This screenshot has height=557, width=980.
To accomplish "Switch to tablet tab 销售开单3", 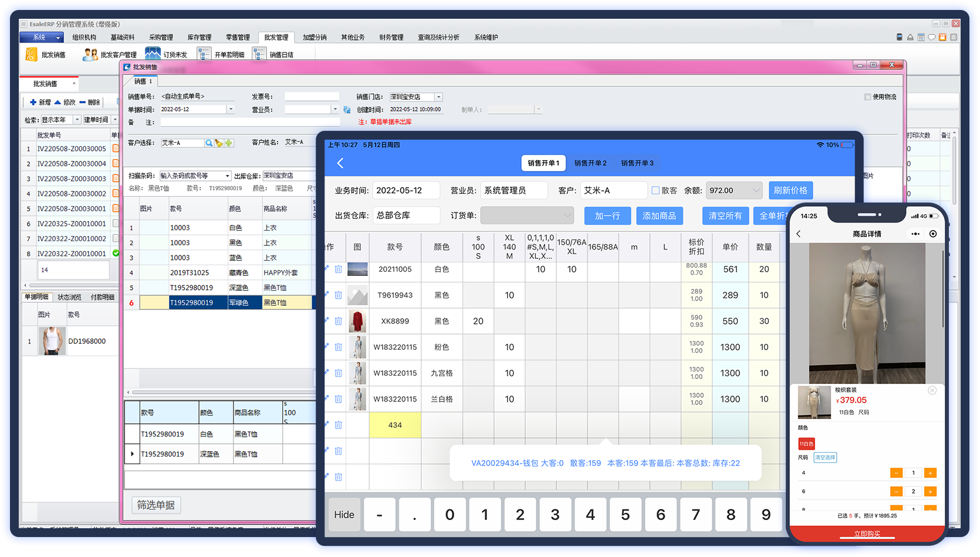I will [x=637, y=163].
